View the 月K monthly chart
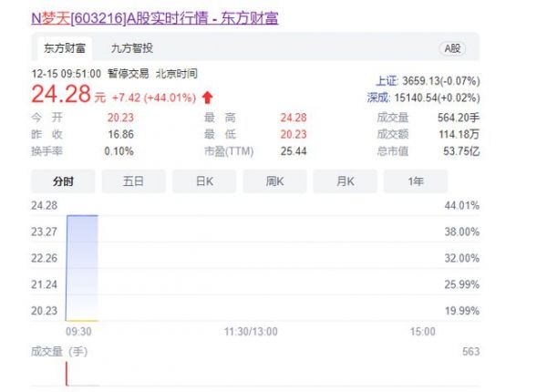Screen dimensions: 547x392 click(346, 181)
